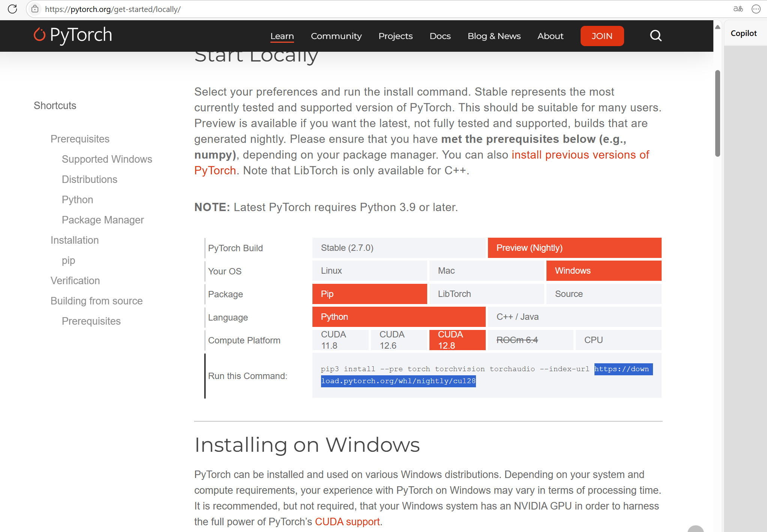Click the PyTorch flame logo
767x532 pixels.
click(x=39, y=35)
